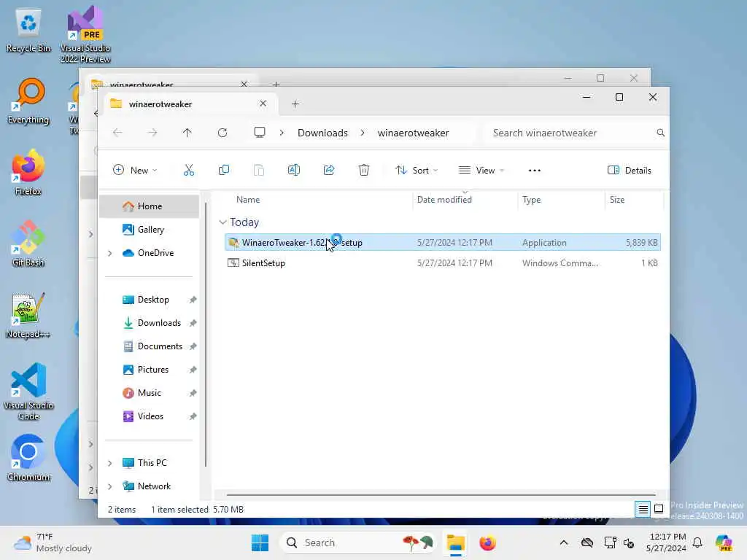Show hidden system tray icons
Screen dimensions: 747x560
coord(564,542)
